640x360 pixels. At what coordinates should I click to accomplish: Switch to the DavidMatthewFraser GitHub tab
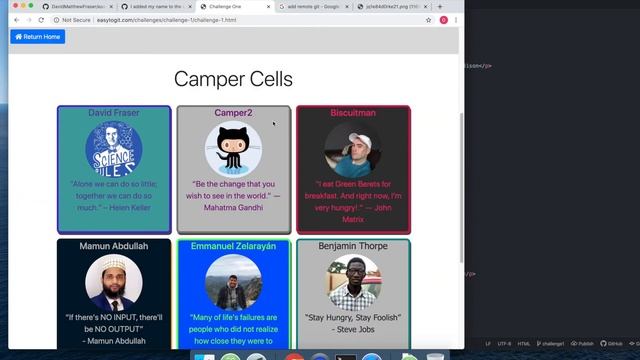click(77, 7)
